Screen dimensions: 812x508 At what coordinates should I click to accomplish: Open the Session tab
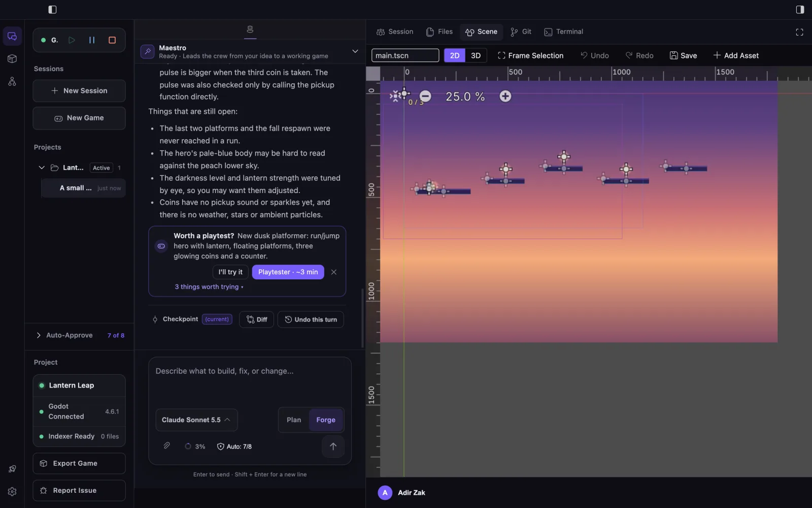[395, 31]
